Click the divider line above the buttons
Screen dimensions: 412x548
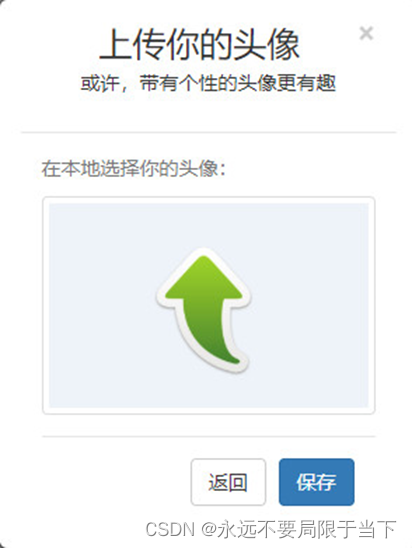[209, 437]
